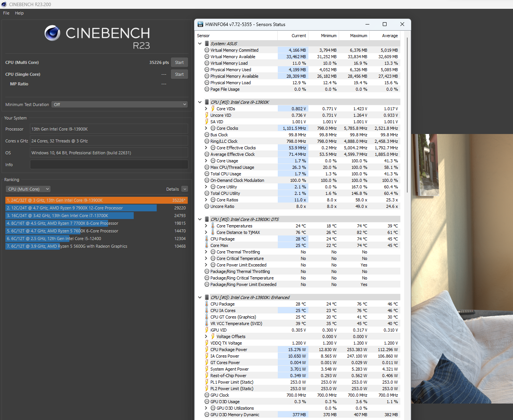Click the sensor icon beside Virtual Memory Committed
This screenshot has height=420, width=513.
[207, 50]
